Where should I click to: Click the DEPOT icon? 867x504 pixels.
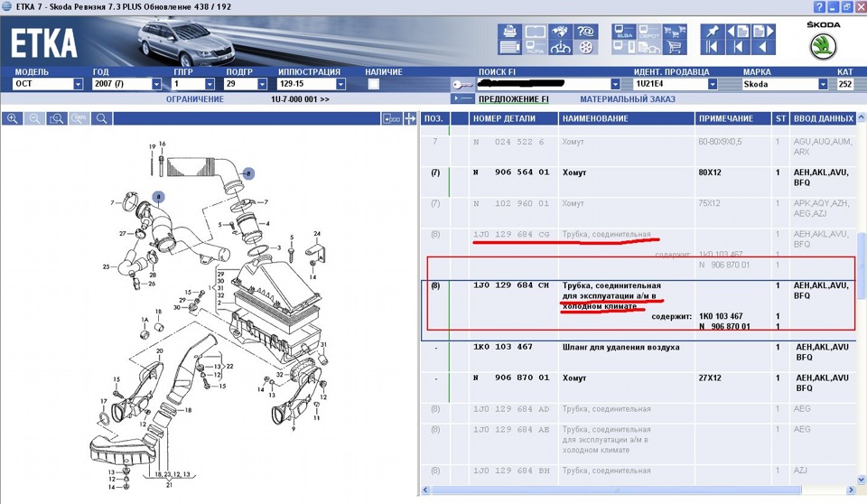649,32
